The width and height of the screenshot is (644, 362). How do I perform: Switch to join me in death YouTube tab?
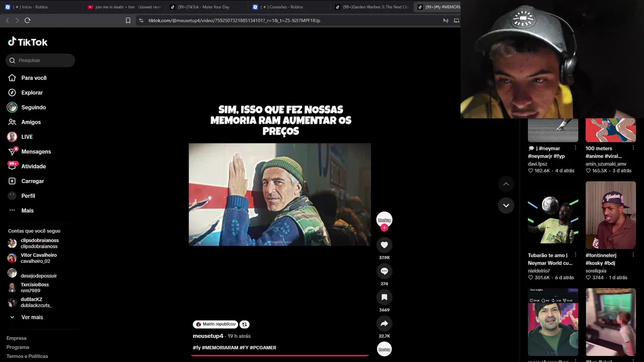click(x=124, y=7)
